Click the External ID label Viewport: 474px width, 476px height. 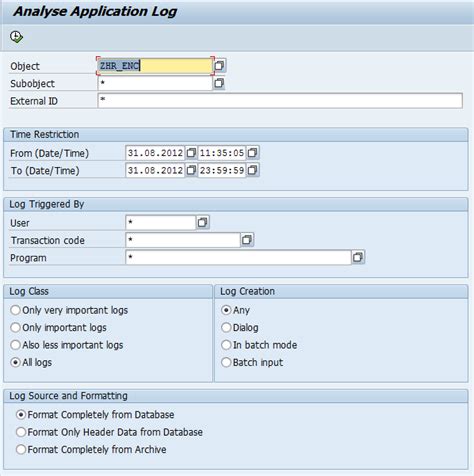[34, 101]
